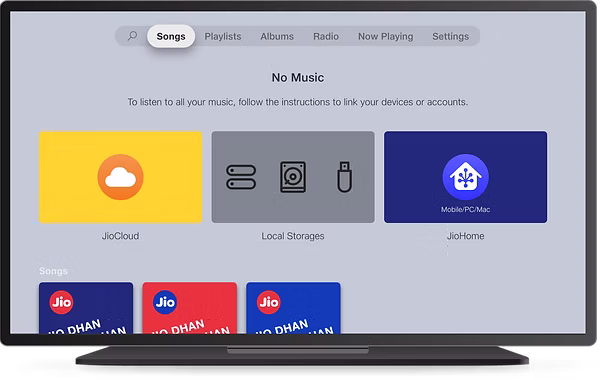Screen dimensions: 600x380
Task: Click the Jio logo on red song card
Action: tap(165, 302)
